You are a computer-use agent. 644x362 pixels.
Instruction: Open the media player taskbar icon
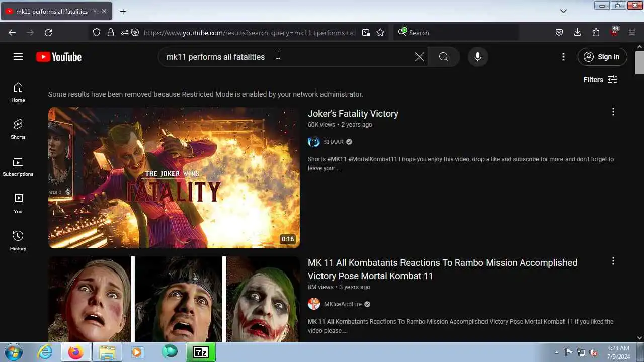(x=137, y=352)
